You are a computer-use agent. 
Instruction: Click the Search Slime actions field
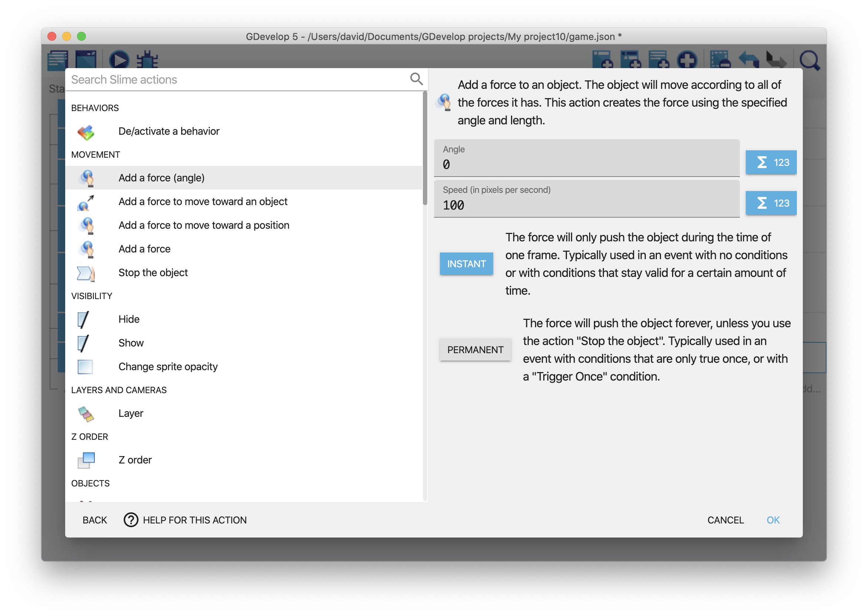235,80
